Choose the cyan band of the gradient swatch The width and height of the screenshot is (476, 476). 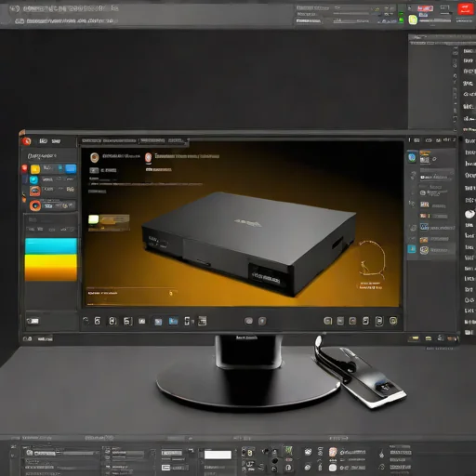[x=51, y=246]
